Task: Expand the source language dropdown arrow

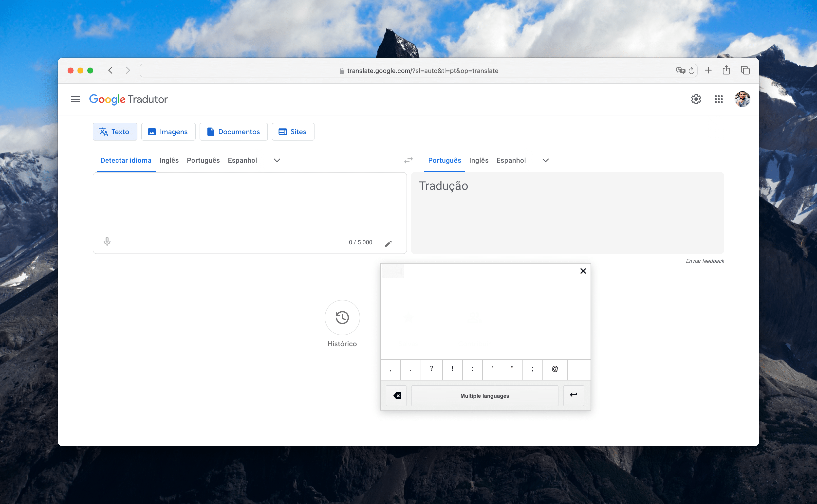Action: point(277,160)
